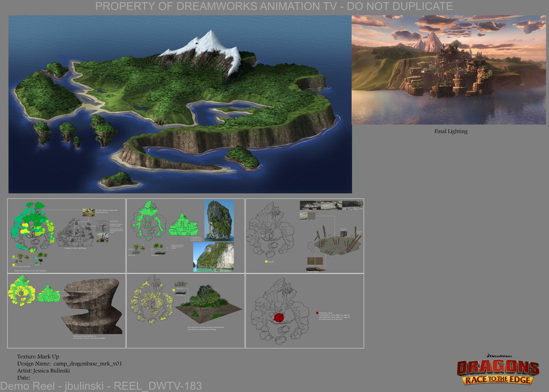The width and height of the screenshot is (549, 392).
Task: Click "Design Name: camp_dragonbase_mrk_v01" text
Action: 69,364
